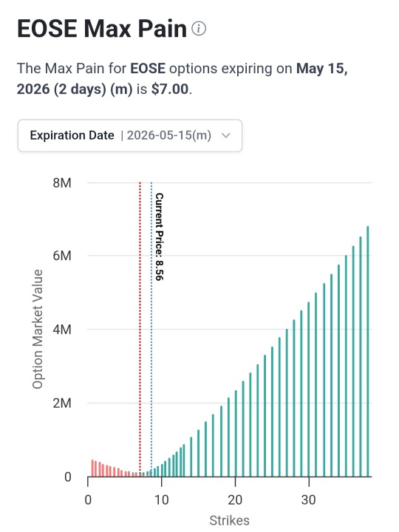Click the chevron arrow in the expiration selector

tap(225, 135)
